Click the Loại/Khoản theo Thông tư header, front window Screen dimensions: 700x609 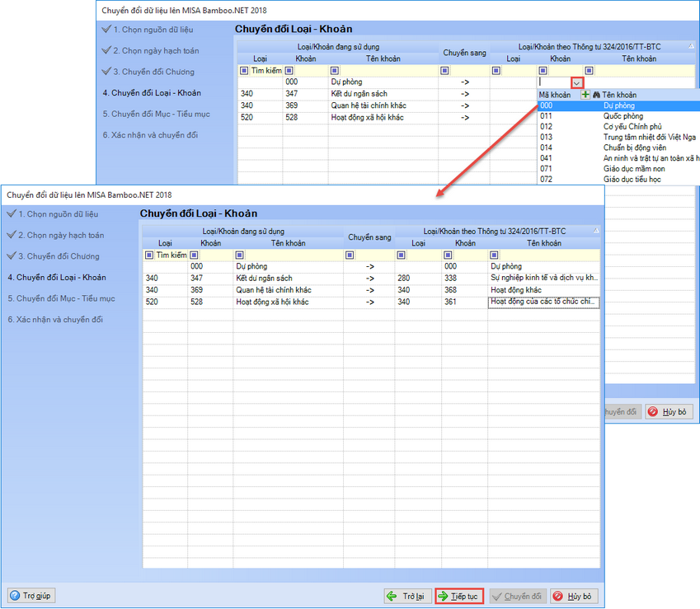[494, 231]
